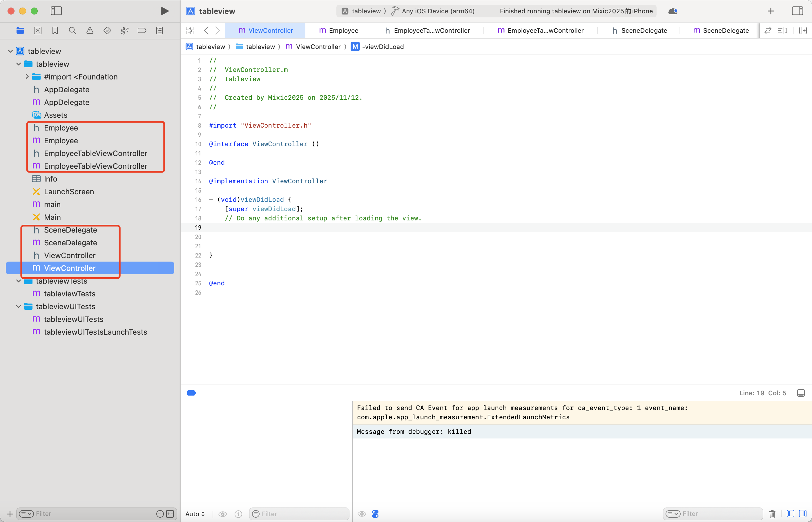Click the related items grid icon
This screenshot has height=522, width=812.
click(x=190, y=30)
